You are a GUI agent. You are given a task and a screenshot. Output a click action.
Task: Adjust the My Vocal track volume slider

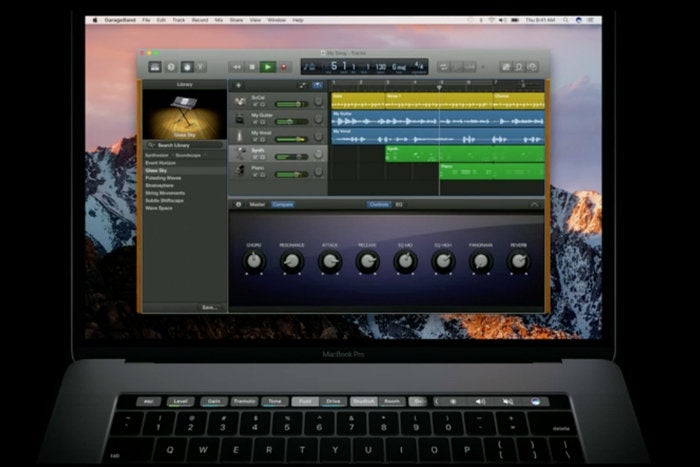pos(292,139)
